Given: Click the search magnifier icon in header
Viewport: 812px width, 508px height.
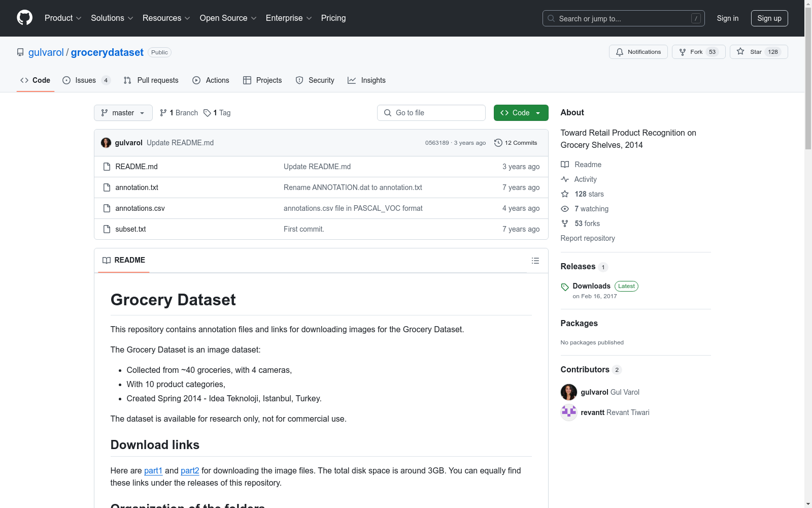Looking at the screenshot, I should [551, 18].
